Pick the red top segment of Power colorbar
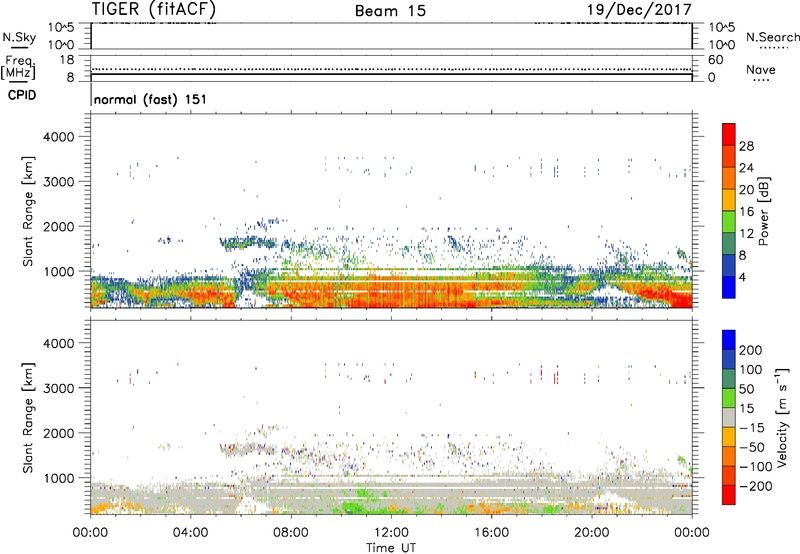This screenshot has height=554, width=800. coord(729,135)
